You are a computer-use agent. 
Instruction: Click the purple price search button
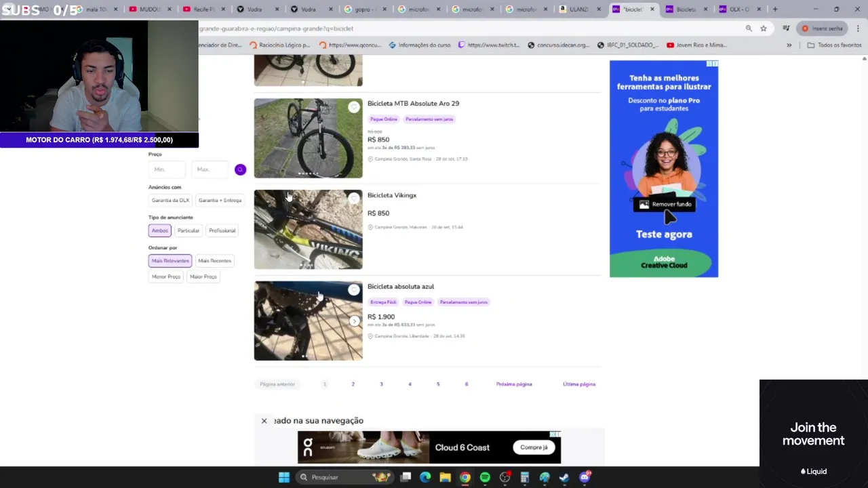(x=240, y=169)
